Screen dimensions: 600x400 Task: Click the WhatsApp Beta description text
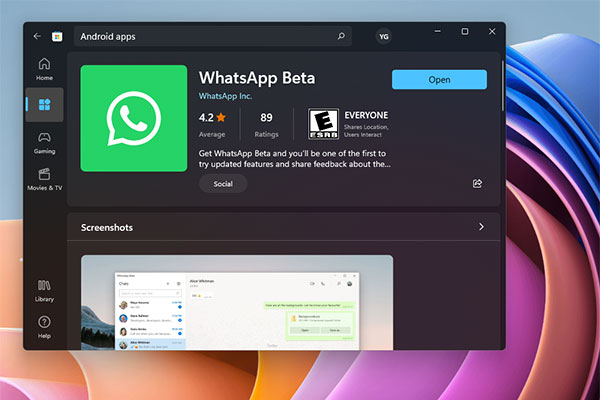295,159
